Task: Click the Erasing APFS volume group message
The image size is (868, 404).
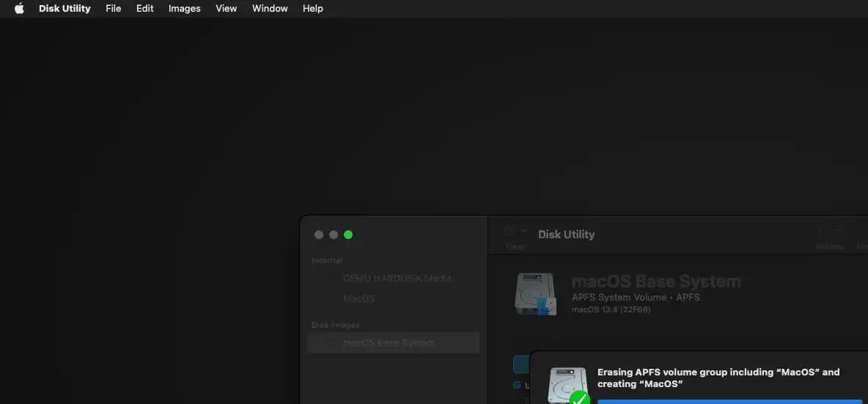Action: click(718, 378)
